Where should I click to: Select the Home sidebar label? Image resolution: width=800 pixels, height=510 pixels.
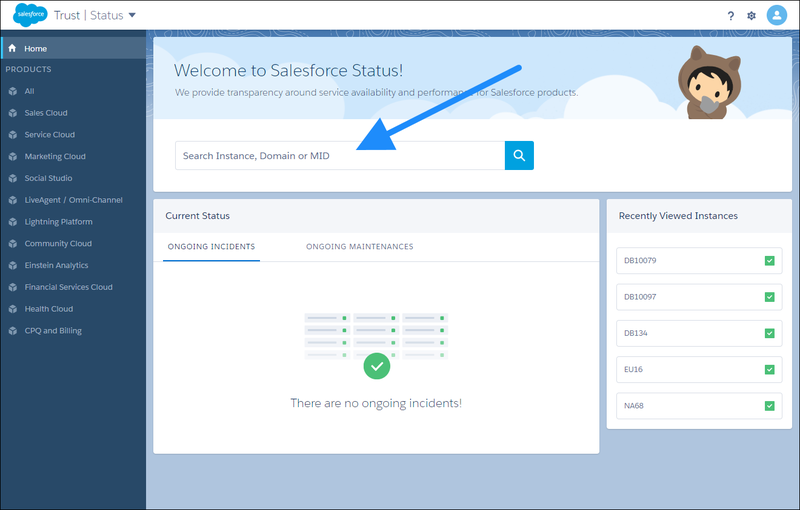pyautogui.click(x=36, y=48)
